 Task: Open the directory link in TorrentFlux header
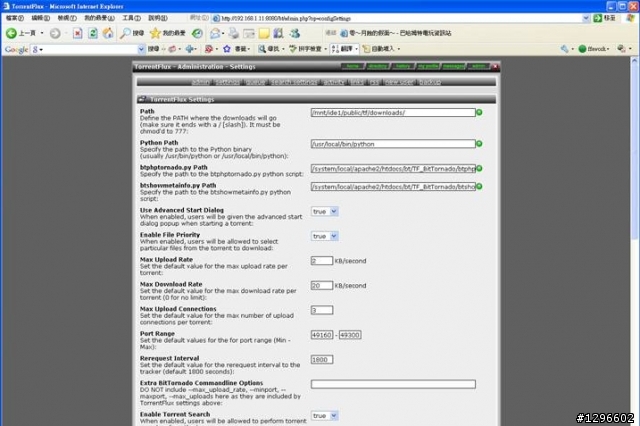pyautogui.click(x=378, y=66)
